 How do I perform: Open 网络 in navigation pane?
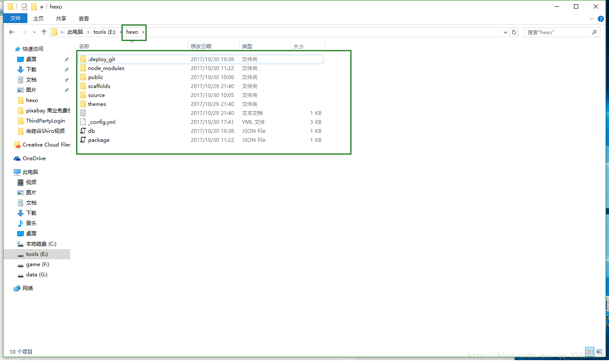pos(28,288)
